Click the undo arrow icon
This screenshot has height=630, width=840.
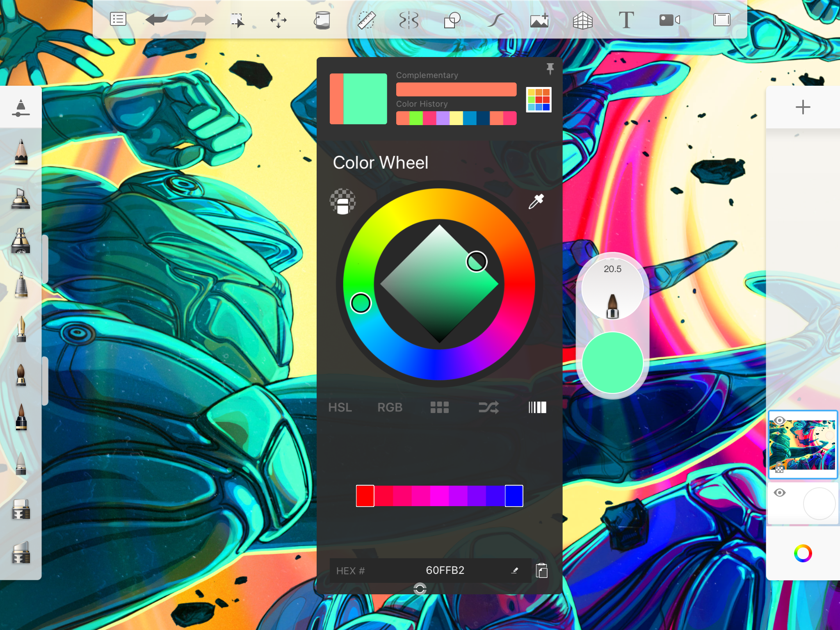[x=157, y=20]
